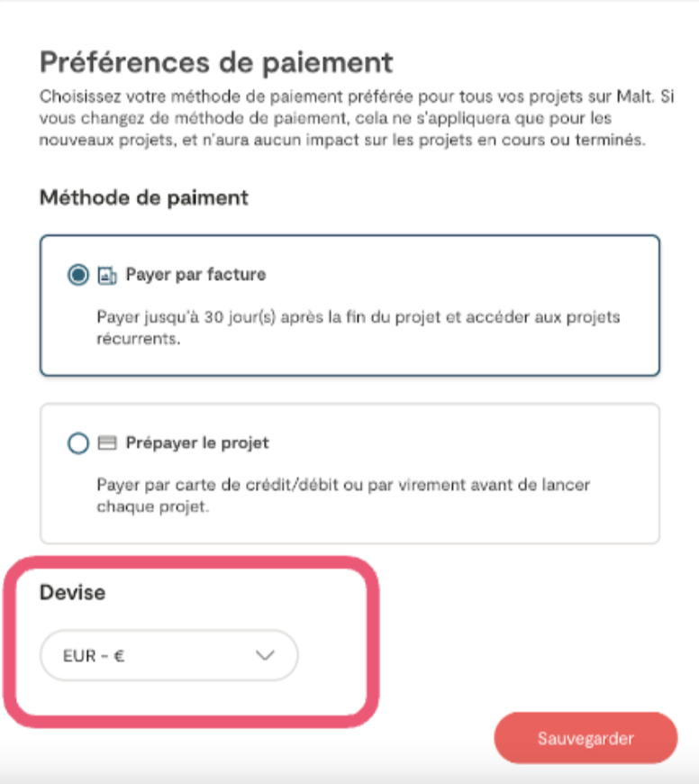Click the credit card icon beside "Prépayer le projet"
Viewport: 699px width, 784px height.
106,443
